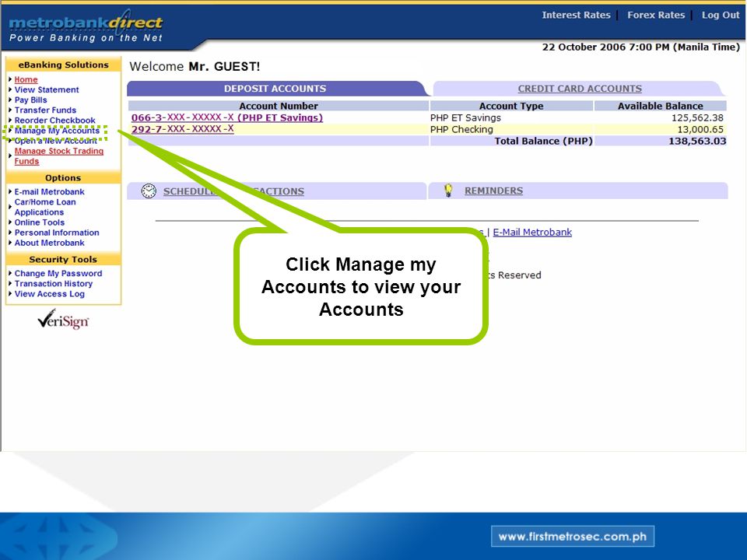View Transaction History
The width and height of the screenshot is (747, 560).
pyautogui.click(x=54, y=283)
